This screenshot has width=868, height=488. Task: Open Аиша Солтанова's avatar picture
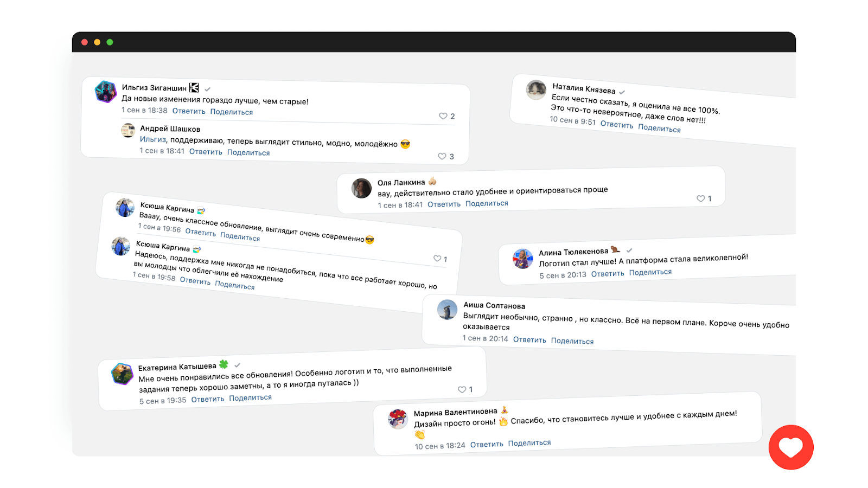pyautogui.click(x=448, y=310)
